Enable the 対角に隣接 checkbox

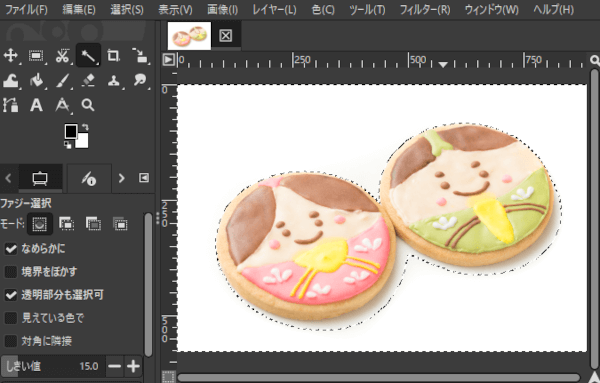pyautogui.click(x=11, y=341)
